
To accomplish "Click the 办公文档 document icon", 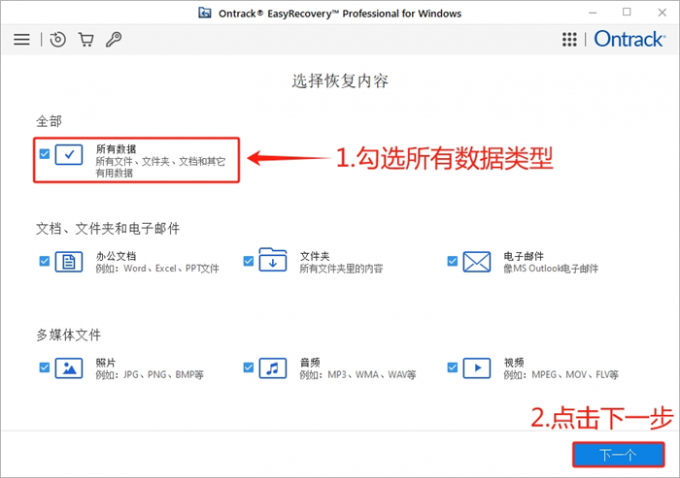I will (x=69, y=262).
